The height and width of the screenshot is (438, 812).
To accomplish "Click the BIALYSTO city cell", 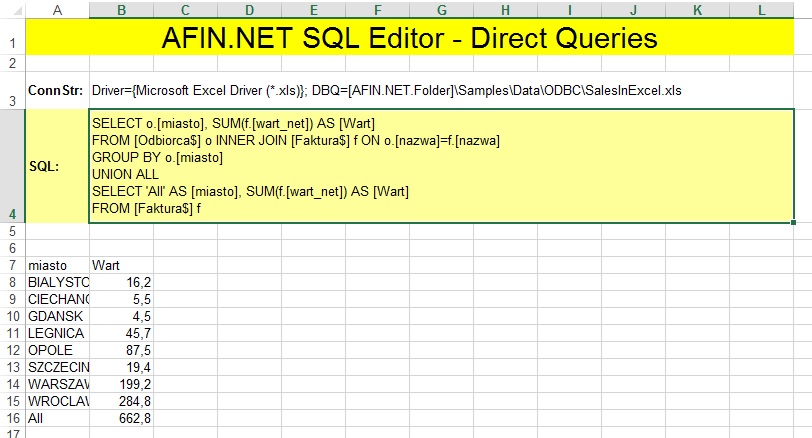I will (57, 282).
